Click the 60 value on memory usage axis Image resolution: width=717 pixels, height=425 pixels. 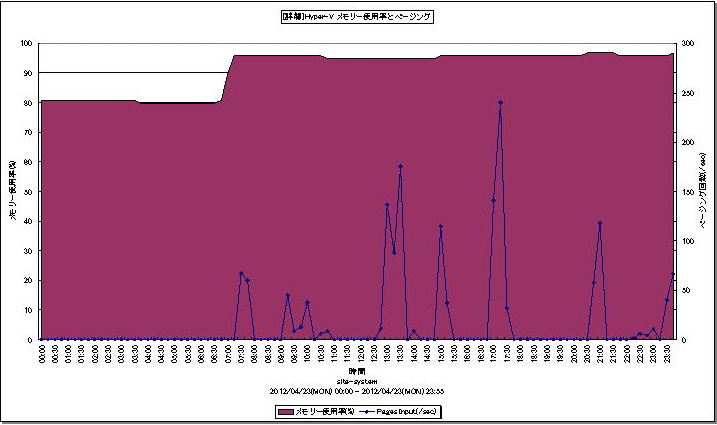tap(28, 162)
